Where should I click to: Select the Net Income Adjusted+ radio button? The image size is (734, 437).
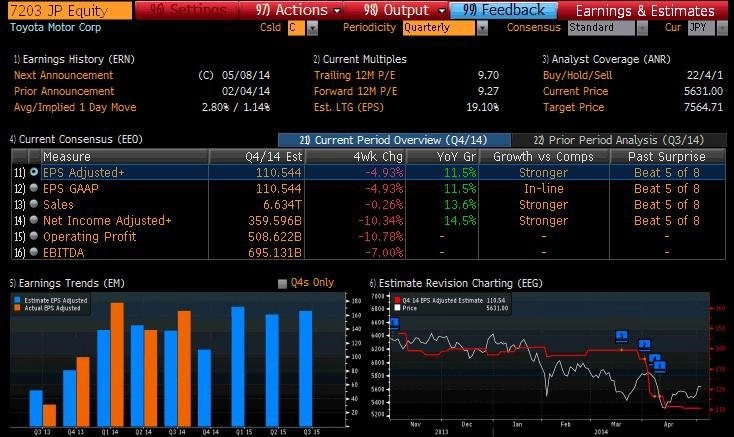tap(34, 220)
